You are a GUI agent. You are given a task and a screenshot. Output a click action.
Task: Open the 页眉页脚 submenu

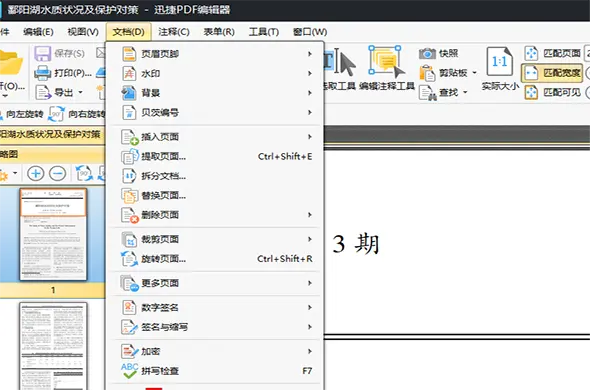point(215,54)
